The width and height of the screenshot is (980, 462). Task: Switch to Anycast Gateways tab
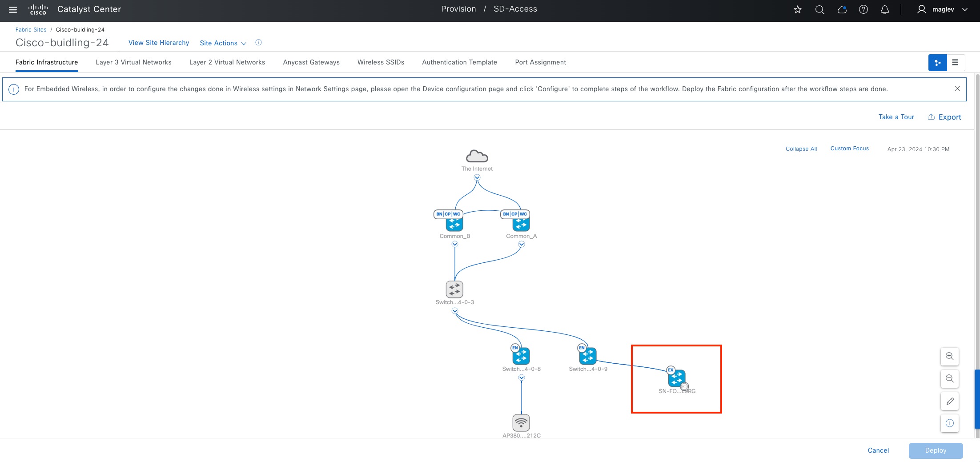[311, 62]
